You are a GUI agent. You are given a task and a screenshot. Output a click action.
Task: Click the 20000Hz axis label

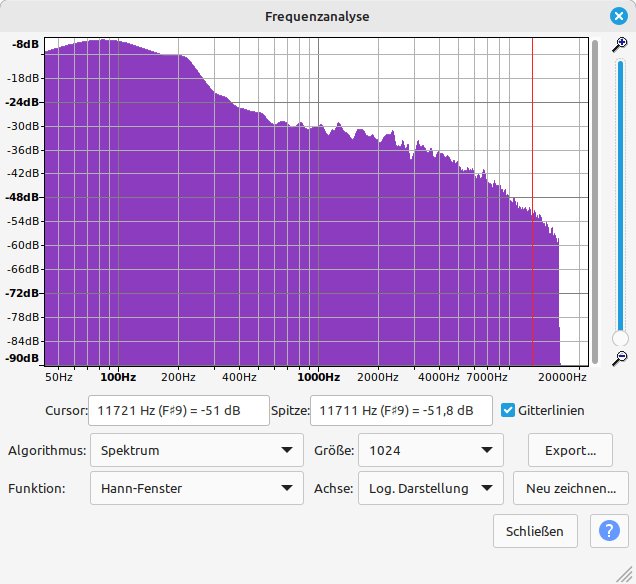pos(562,377)
